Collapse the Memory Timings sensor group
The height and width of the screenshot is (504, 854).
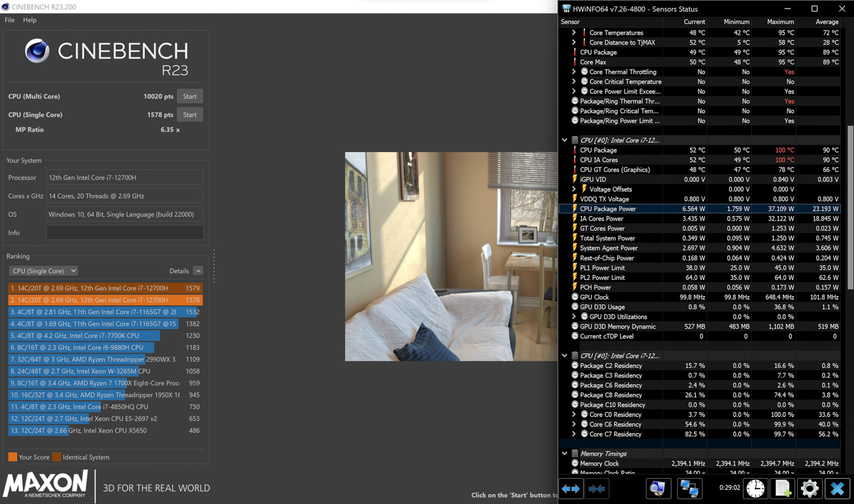564,453
